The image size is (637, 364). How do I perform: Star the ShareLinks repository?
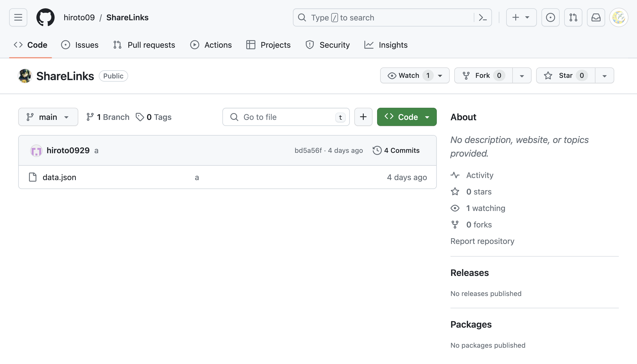click(565, 76)
